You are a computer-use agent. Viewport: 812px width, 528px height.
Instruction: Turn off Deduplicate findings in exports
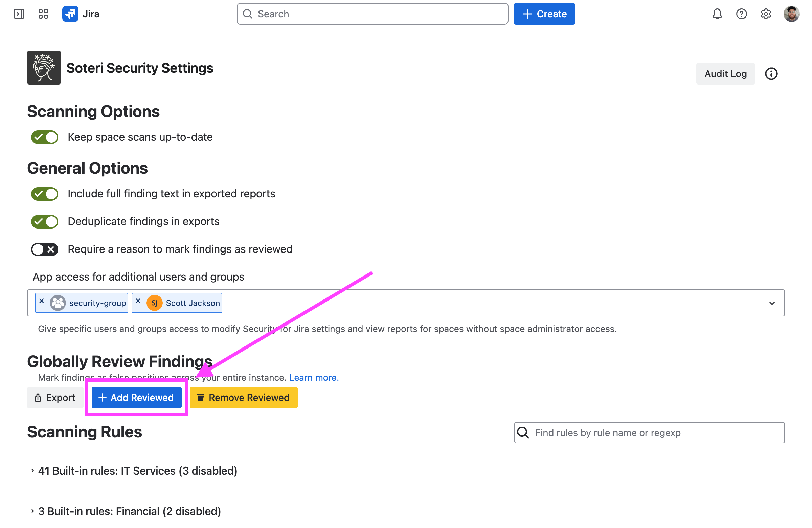(x=45, y=221)
